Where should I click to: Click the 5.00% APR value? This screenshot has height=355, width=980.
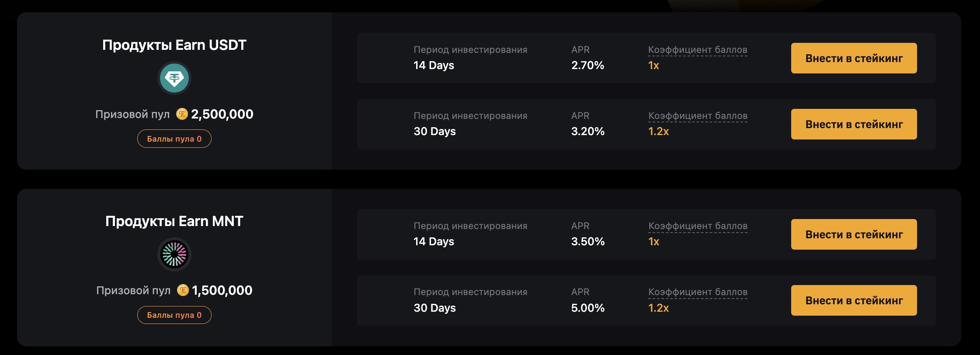[588, 308]
